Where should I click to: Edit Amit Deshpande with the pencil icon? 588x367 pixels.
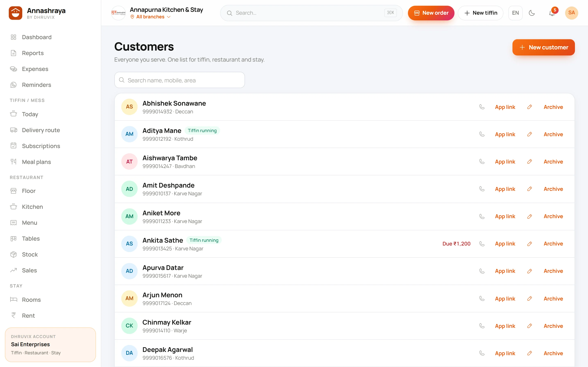coord(529,189)
